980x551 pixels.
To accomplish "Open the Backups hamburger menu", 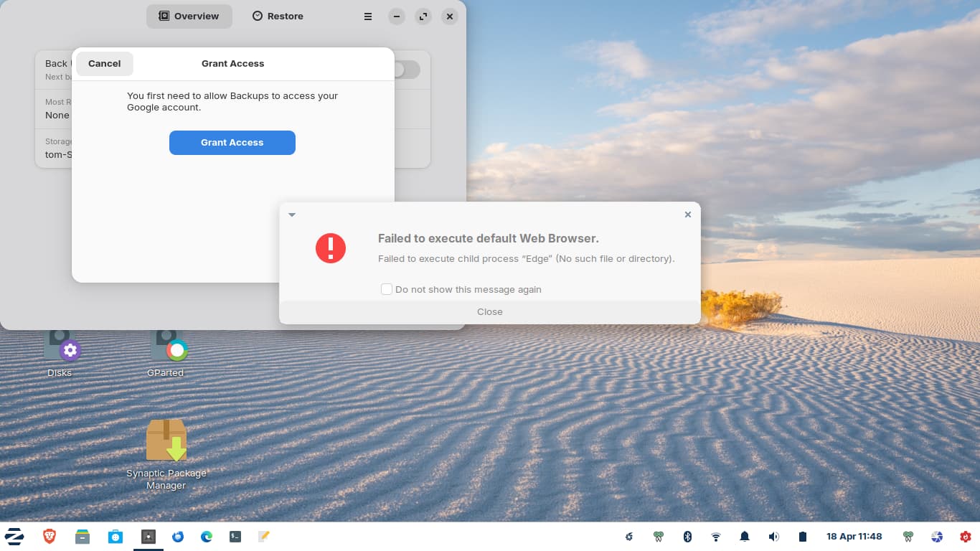I will coord(367,16).
